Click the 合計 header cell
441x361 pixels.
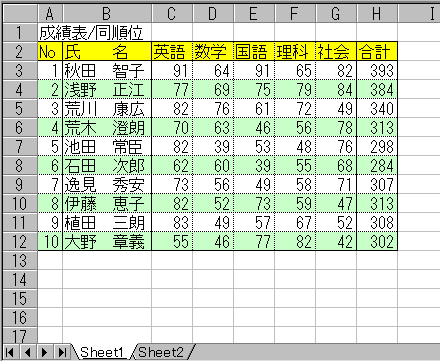pos(377,51)
